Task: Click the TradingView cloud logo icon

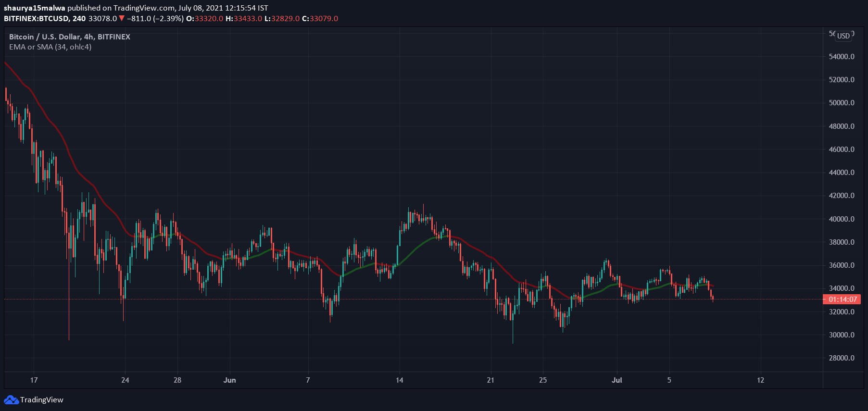Action: tap(12, 399)
